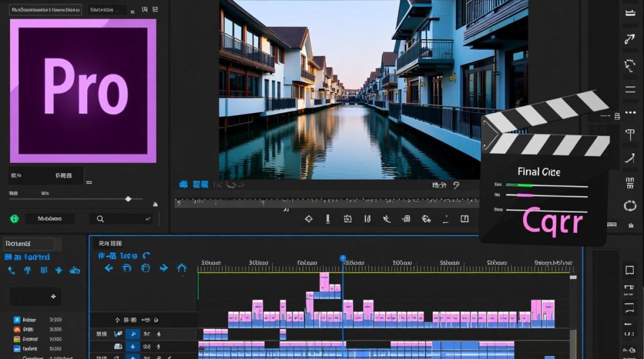Click the blue file icon in the first project list row

[x=17, y=319]
